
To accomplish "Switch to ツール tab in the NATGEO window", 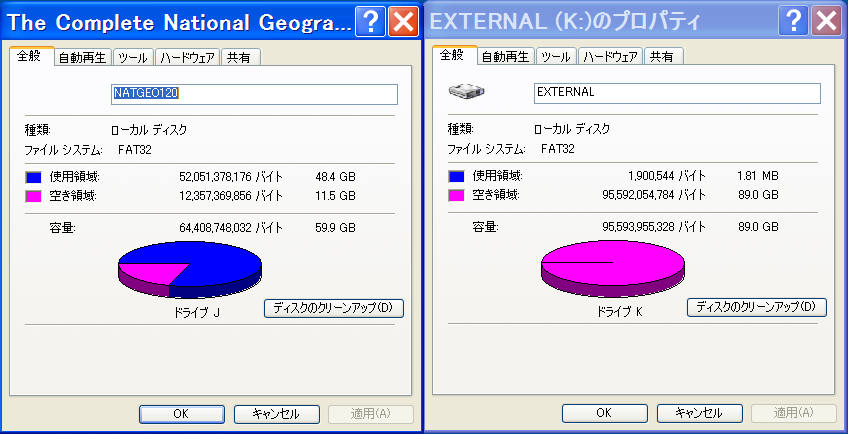I will tap(133, 57).
